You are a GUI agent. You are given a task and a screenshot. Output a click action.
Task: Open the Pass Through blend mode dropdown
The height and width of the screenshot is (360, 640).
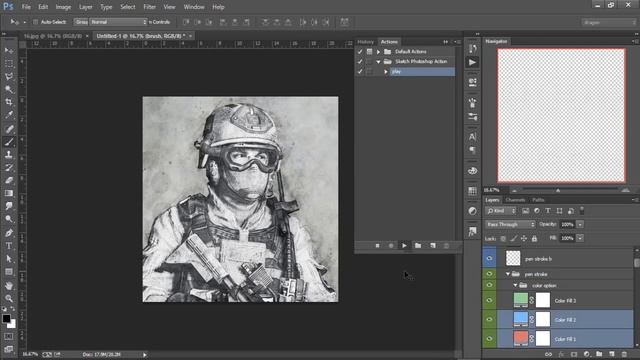[510, 224]
